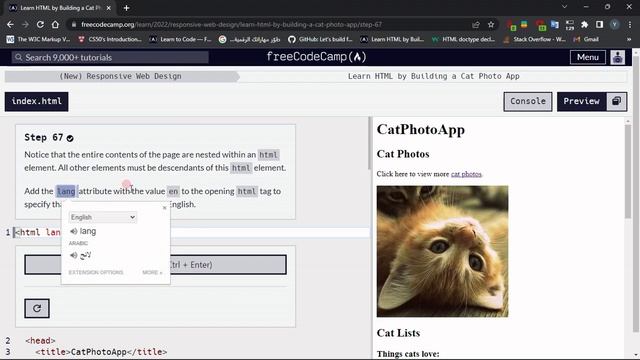This screenshot has width=640, height=360.
Task: Click the en code value in instructions
Action: click(173, 191)
